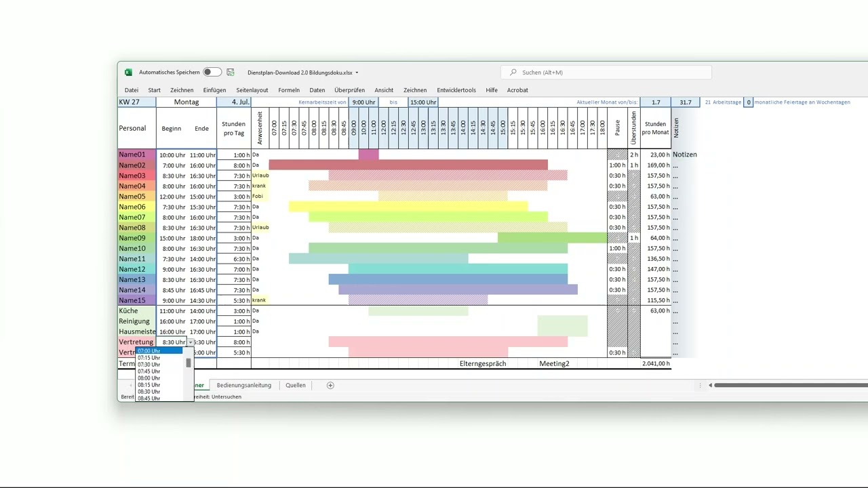
Task: Select the Kernarbeitszeit start cell 9:00 Uhr
Action: pyautogui.click(x=363, y=102)
